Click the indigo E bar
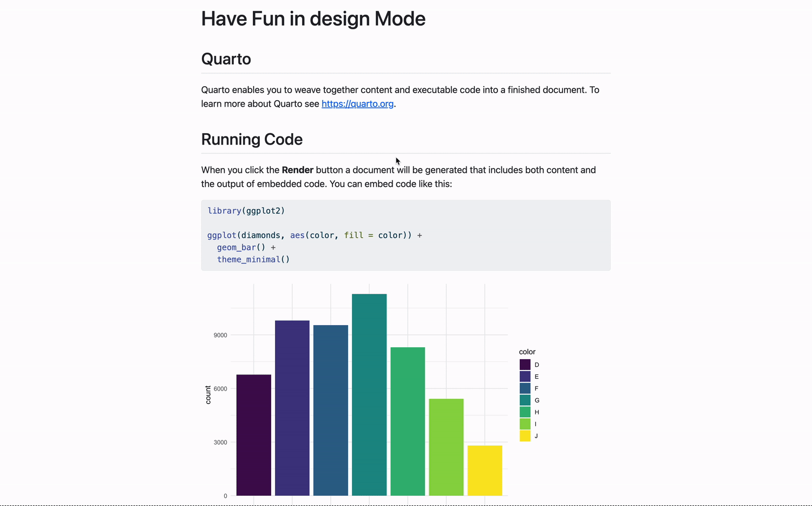The height and width of the screenshot is (506, 812). (x=292, y=408)
